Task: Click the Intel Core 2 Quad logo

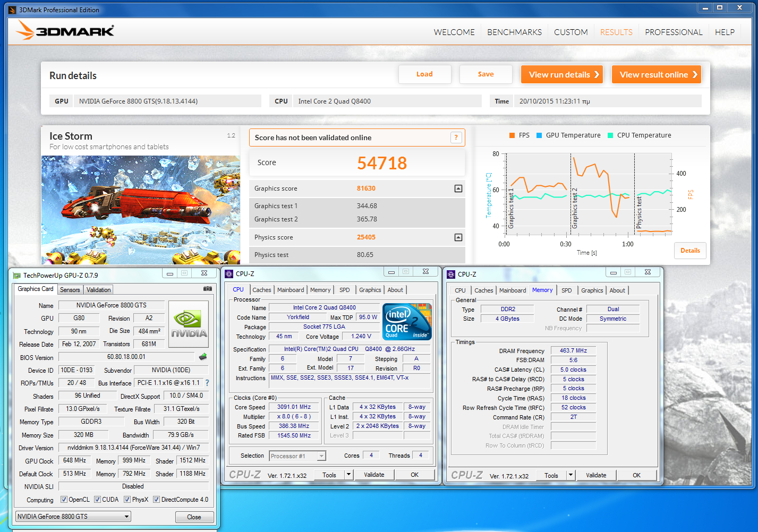Action: pos(407,322)
